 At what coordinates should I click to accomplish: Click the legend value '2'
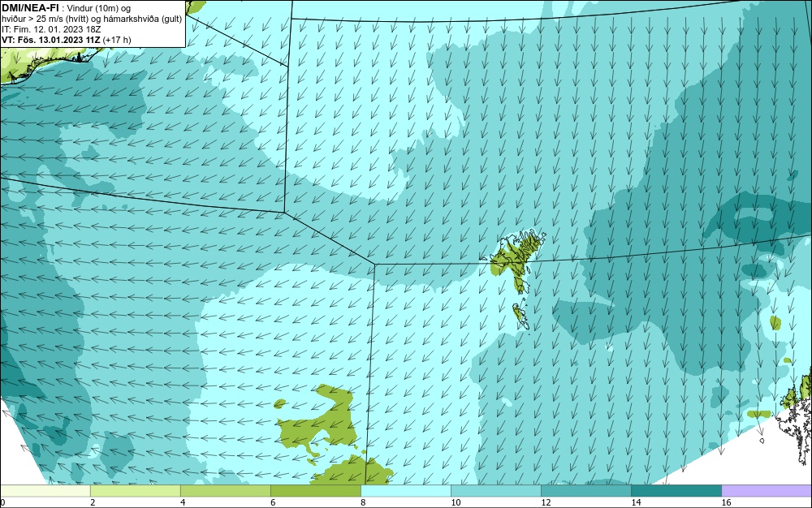(x=93, y=502)
